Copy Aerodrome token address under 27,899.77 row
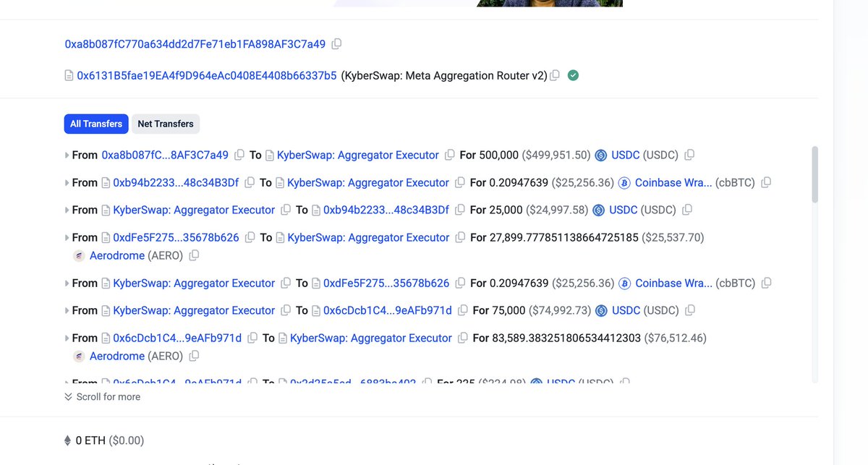Image resolution: width=868 pixels, height=465 pixels. tap(194, 255)
